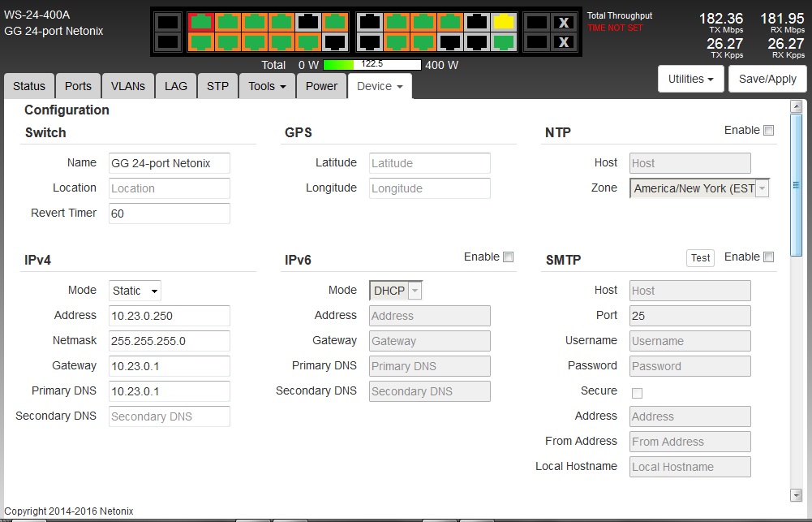Click the black port left of the yellow port
The width and height of the screenshot is (812, 522).
tap(477, 22)
